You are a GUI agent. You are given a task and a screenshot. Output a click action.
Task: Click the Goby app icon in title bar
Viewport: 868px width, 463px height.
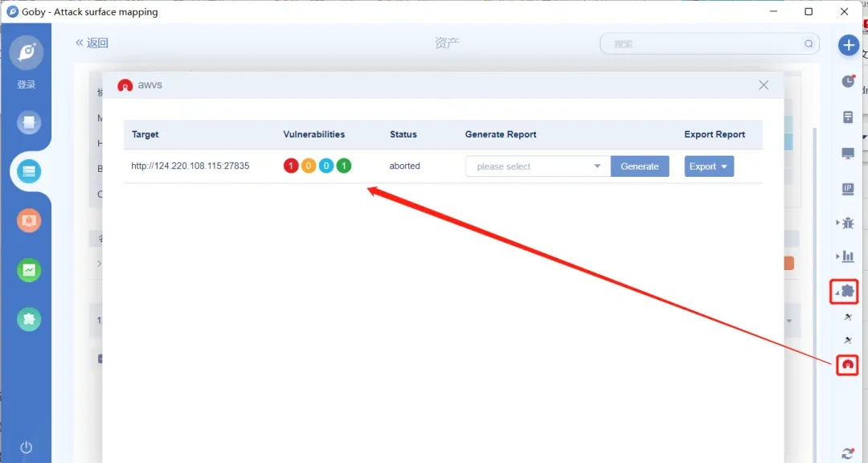pyautogui.click(x=12, y=11)
